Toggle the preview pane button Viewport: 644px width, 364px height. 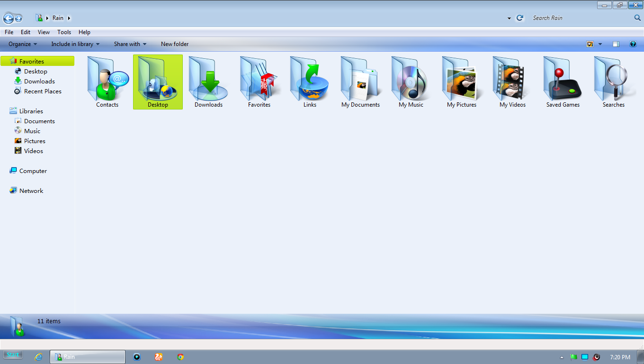point(616,44)
